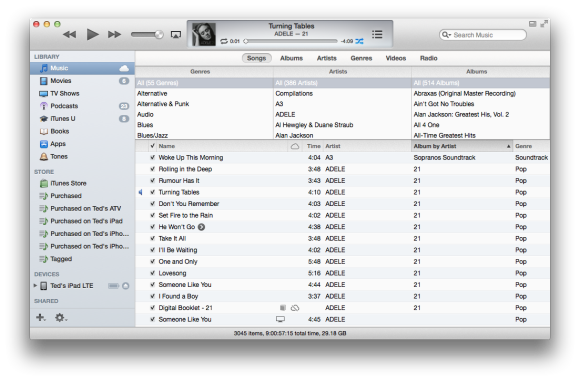Skip to next track with fast-forward button

[x=114, y=34]
